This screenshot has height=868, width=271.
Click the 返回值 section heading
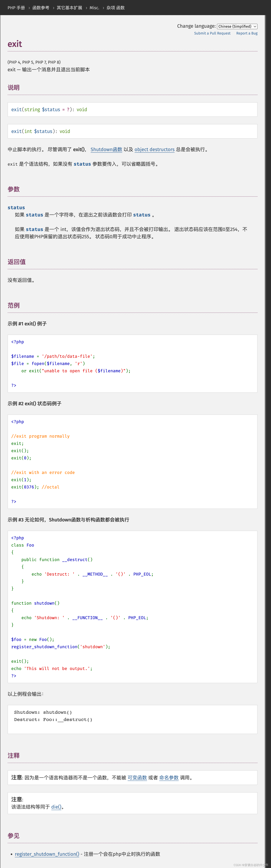17,262
